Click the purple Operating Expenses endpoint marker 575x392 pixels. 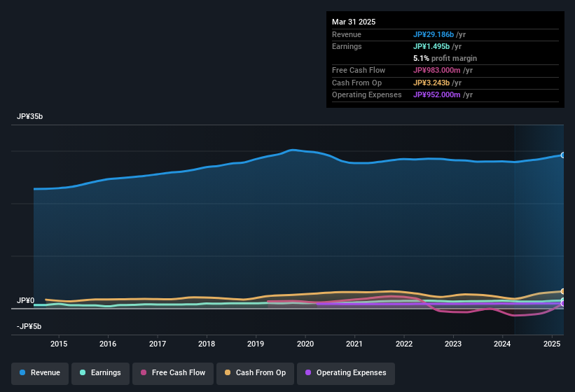pyautogui.click(x=563, y=303)
